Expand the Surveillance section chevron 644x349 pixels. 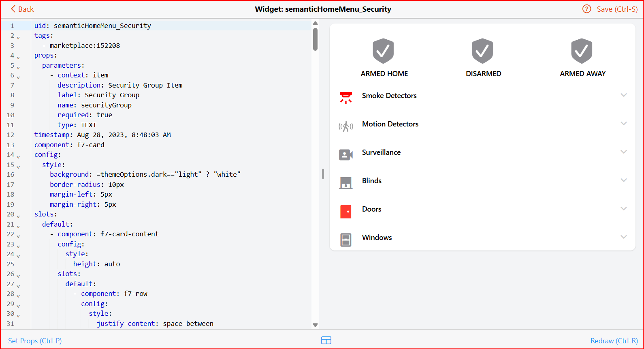point(623,152)
